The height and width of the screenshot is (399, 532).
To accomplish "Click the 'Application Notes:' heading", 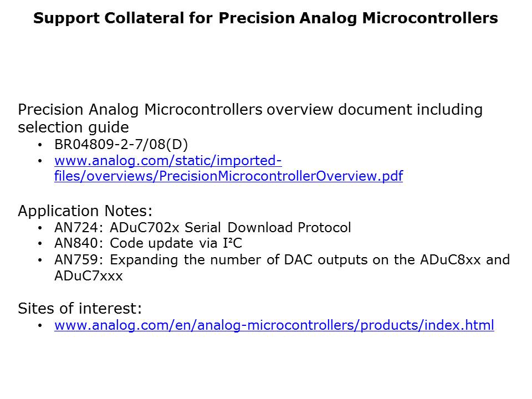I will tap(85, 211).
